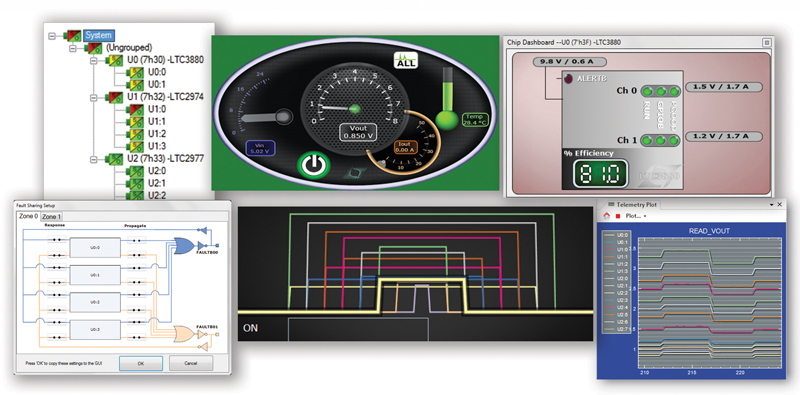Click the U0:0 color entry in plot legend
The image size is (800, 395).
[616, 236]
